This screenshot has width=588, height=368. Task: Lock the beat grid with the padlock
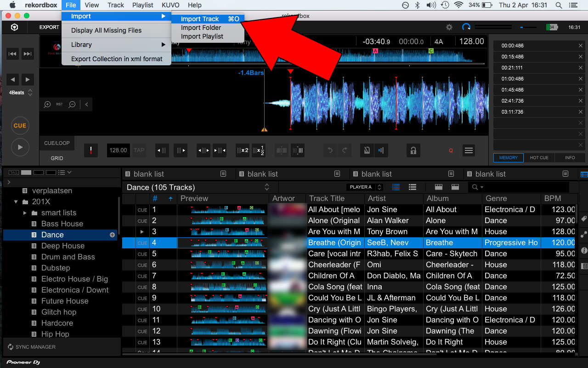pos(413,150)
